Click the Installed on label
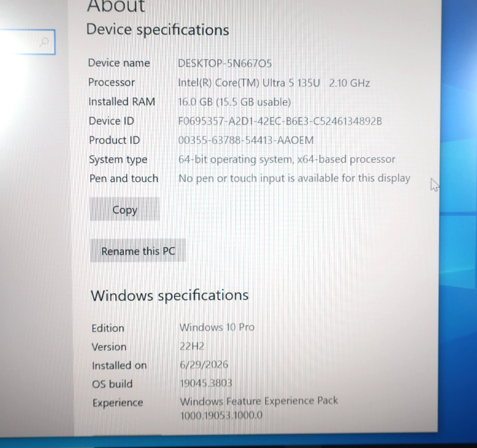This screenshot has height=448, width=477. [119, 365]
